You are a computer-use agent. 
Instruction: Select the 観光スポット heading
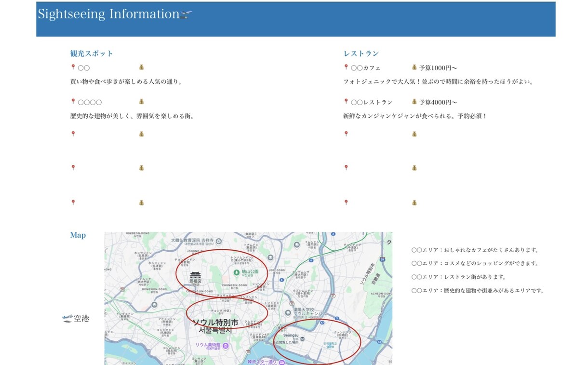[92, 54]
